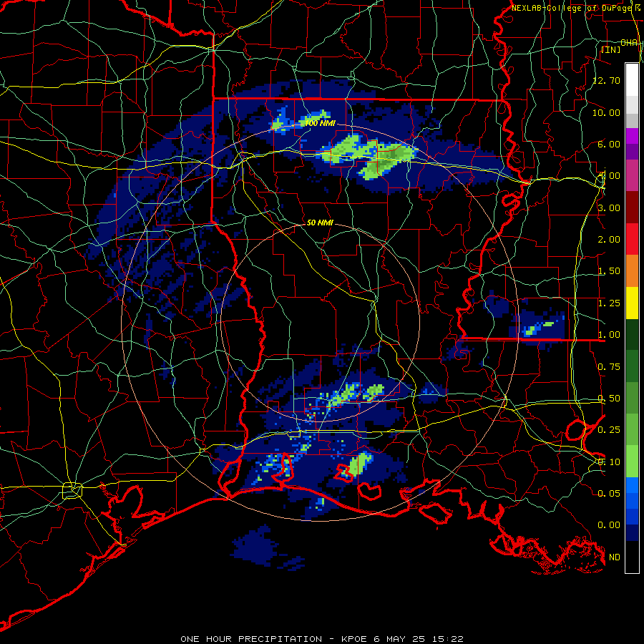644x644 pixels.
Task: Select the black ND swatch at legend bottom
Action: pyautogui.click(x=632, y=557)
